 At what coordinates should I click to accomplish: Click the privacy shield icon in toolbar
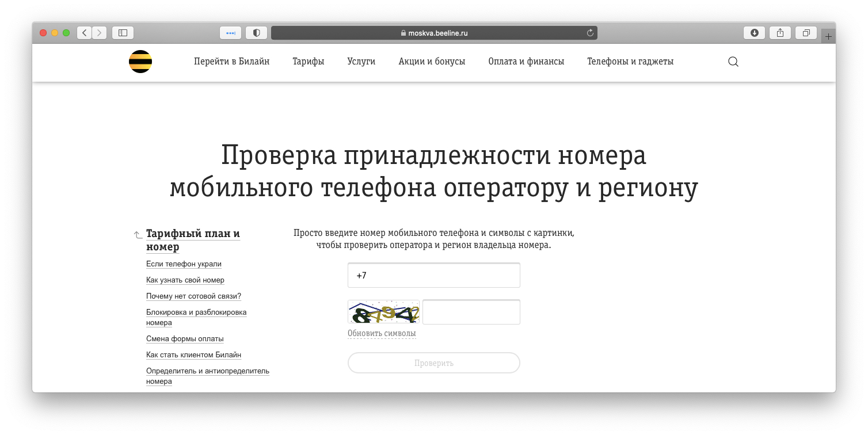coord(256,33)
